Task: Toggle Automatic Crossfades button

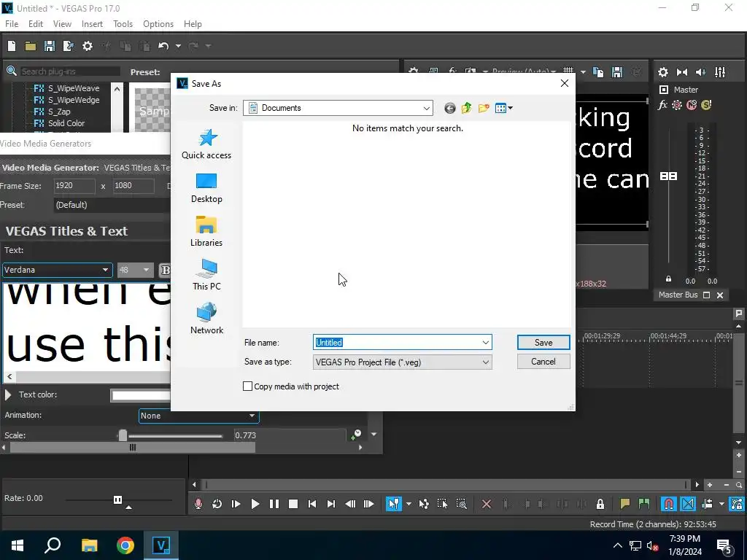Action: (x=688, y=504)
